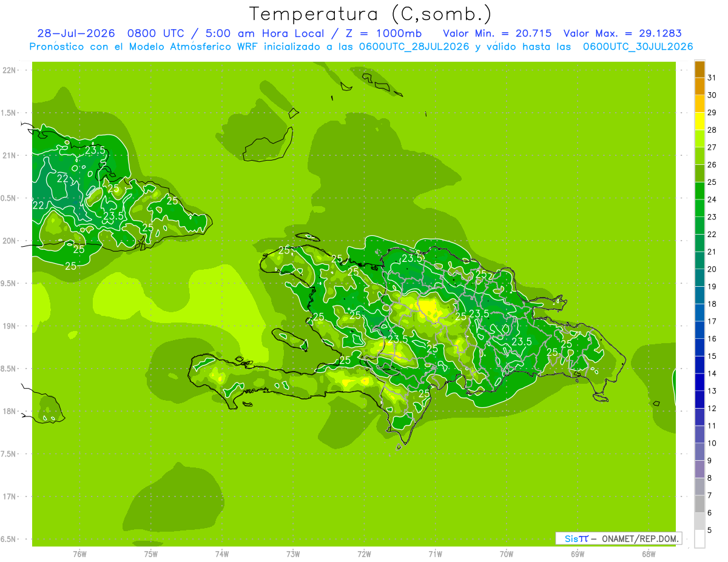The height and width of the screenshot is (562, 728).
Task: Click the colorbar legend value "29"
Action: click(712, 113)
